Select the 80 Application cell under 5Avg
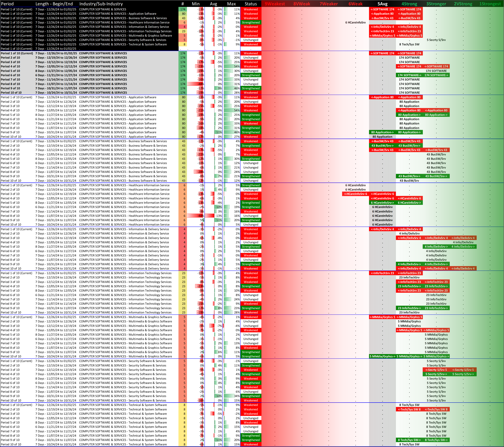The height and width of the screenshot is (447, 504). coord(382,137)
